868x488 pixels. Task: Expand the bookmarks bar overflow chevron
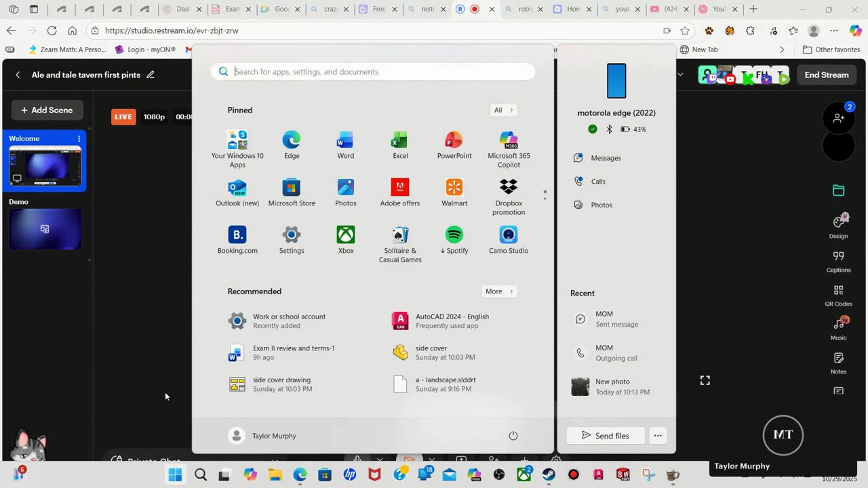(782, 49)
